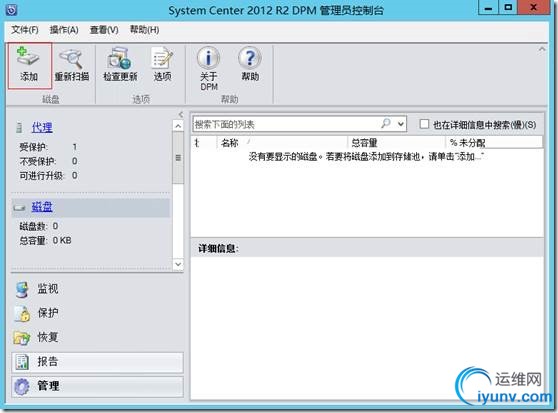Sort by the 总容量 column header
This screenshot has height=413, width=558.
tap(396, 143)
